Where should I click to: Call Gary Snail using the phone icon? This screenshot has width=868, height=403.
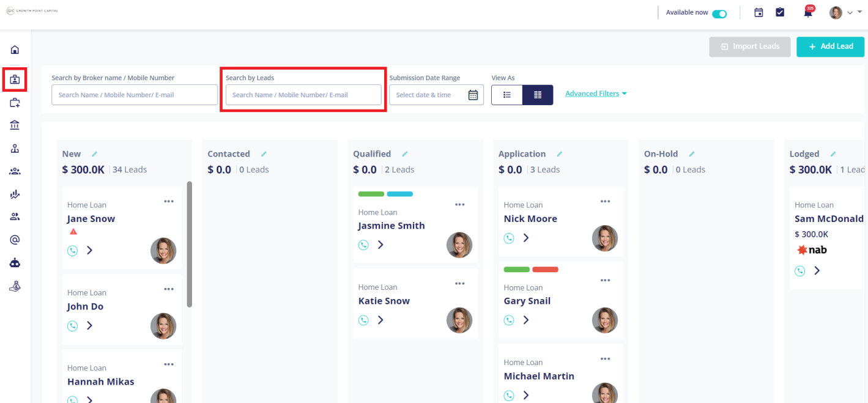pos(509,320)
